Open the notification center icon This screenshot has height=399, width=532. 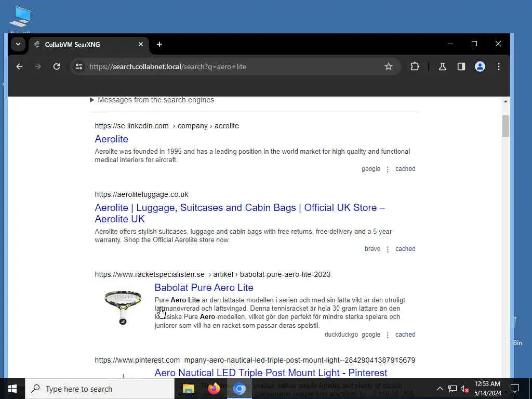point(515,389)
